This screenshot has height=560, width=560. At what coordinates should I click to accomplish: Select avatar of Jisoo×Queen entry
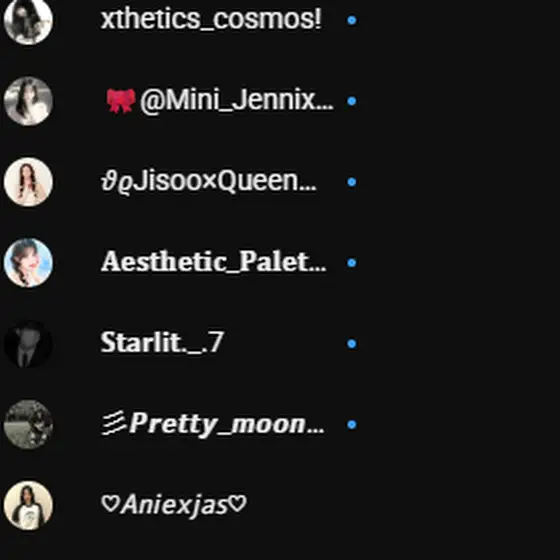(28, 182)
